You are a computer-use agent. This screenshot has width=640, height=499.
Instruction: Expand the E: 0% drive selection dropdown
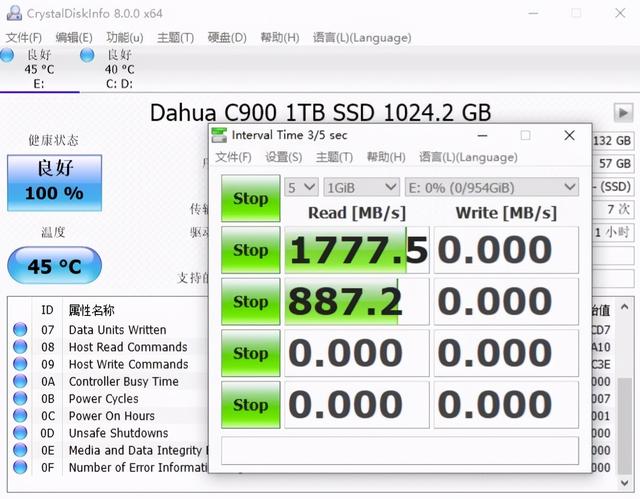(x=491, y=187)
